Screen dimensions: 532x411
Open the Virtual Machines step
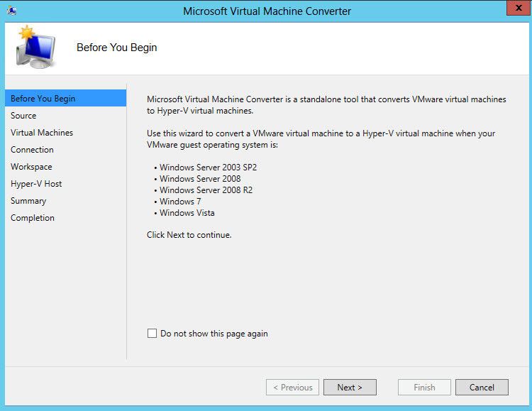point(65,133)
